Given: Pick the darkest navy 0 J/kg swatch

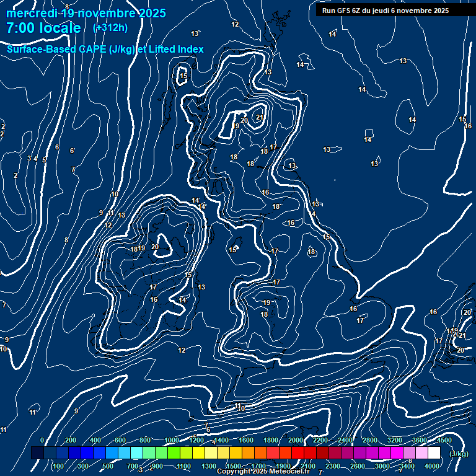Looking at the screenshot, I should [37, 453].
